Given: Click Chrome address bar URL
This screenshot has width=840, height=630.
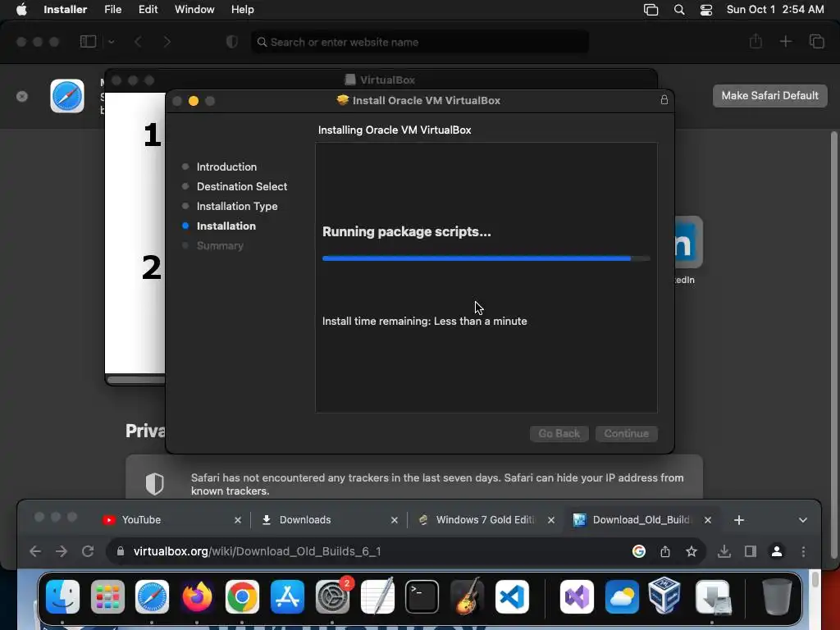Looking at the screenshot, I should [257, 551].
